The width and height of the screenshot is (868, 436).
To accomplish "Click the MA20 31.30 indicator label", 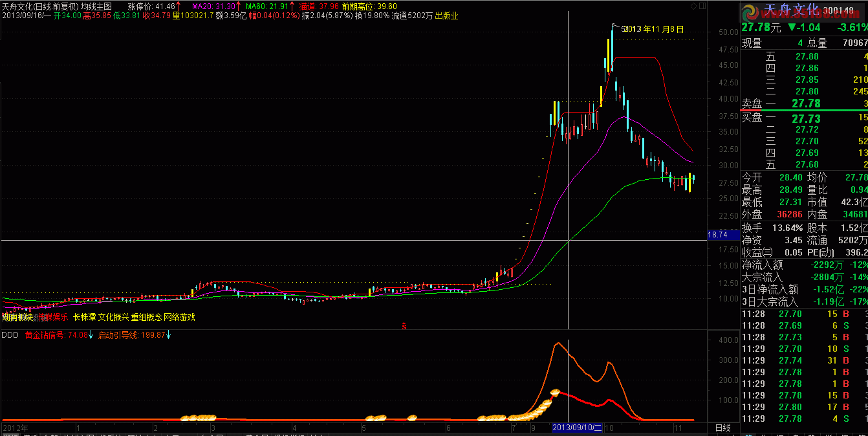I will pos(215,6).
